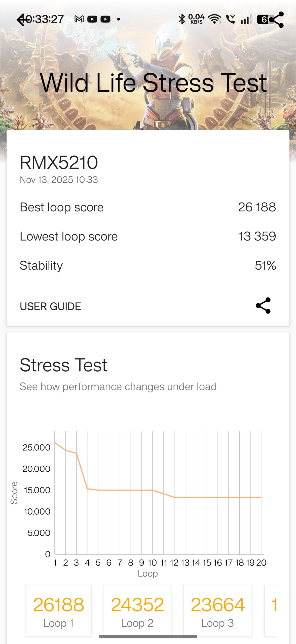Tap the Lowest loop score row
Screen dimensions: 296x644
tap(148, 236)
